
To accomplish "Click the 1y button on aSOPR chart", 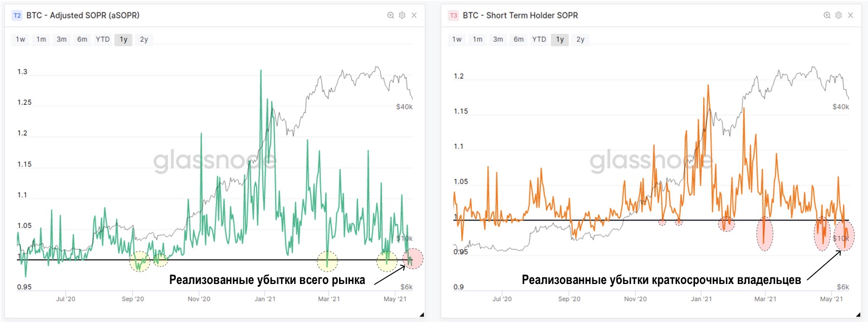I will [124, 39].
